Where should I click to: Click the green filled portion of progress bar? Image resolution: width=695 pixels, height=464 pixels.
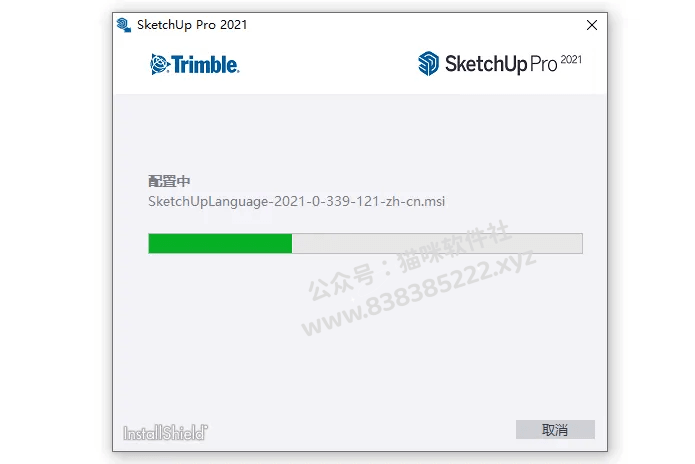[220, 243]
